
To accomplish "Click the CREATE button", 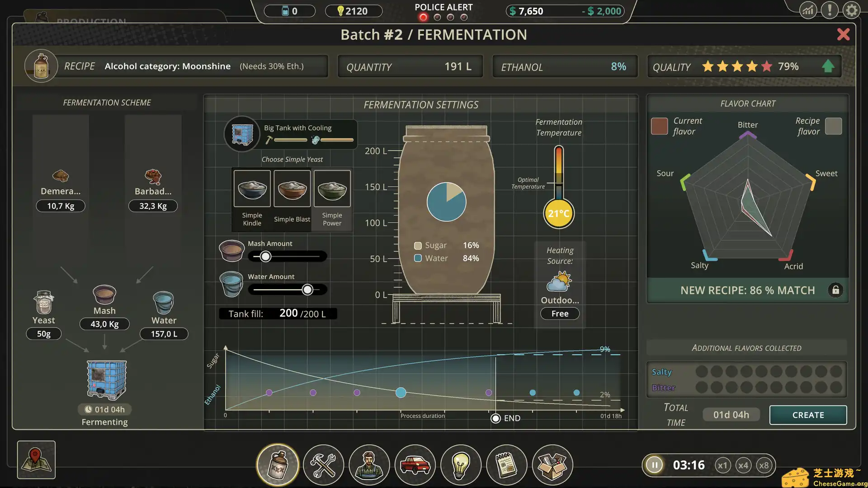I will pyautogui.click(x=808, y=415).
